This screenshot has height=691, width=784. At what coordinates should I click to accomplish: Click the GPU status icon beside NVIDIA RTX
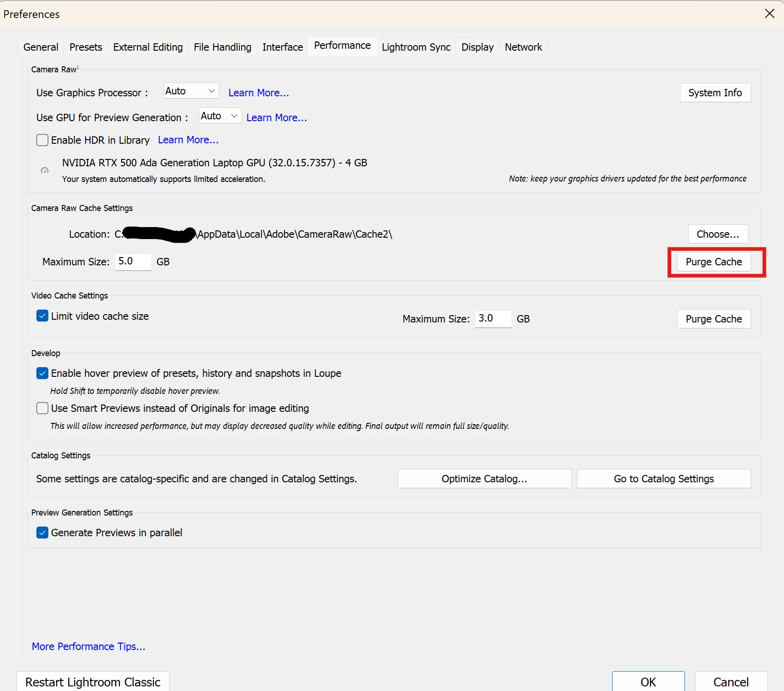(45, 170)
